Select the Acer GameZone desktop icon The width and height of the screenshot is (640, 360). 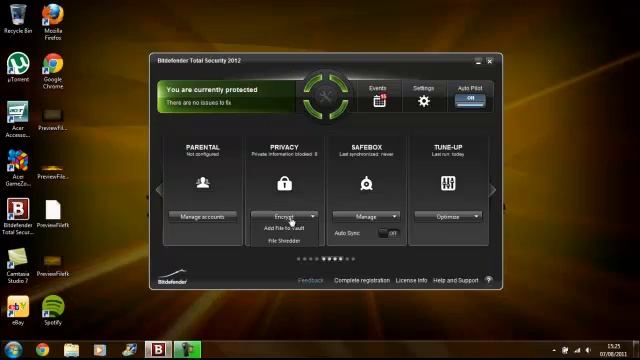[x=18, y=168]
